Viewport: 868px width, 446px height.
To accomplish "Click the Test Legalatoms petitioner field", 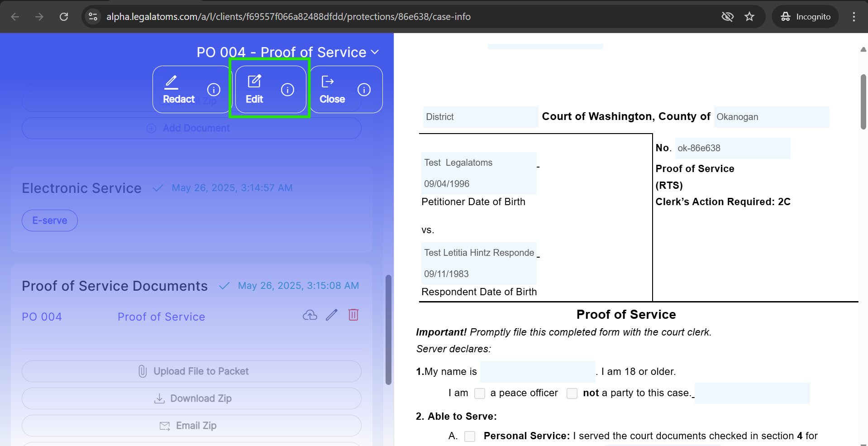I will click(x=479, y=163).
